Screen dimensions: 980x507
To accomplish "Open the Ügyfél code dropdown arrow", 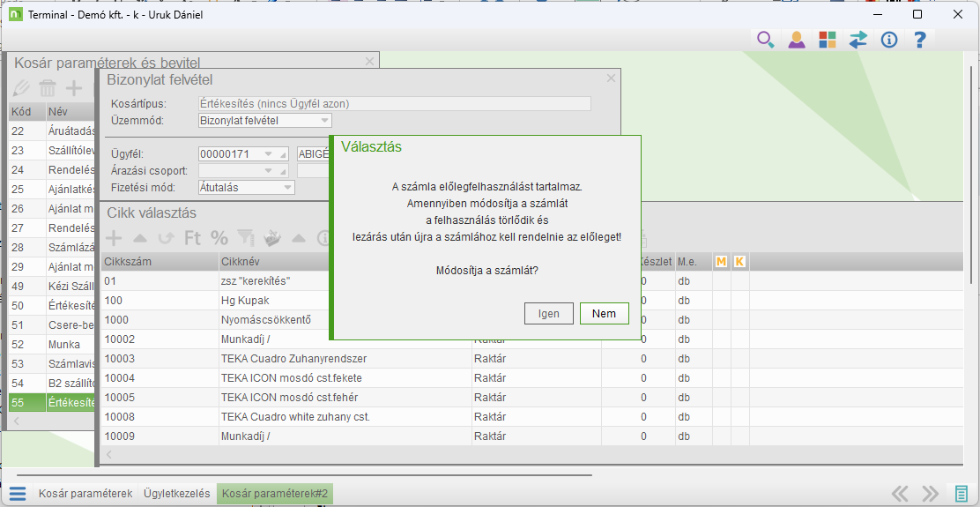I will (x=268, y=153).
